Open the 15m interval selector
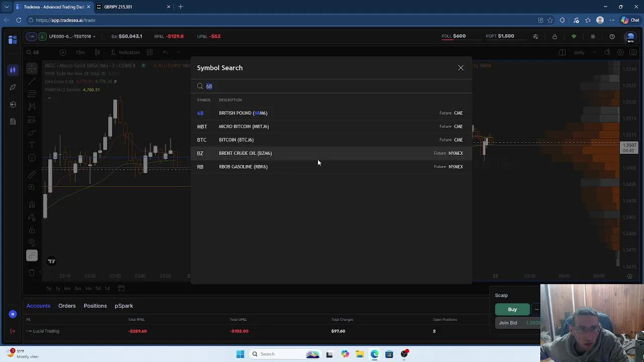This screenshot has height=362, width=644. 80,52
